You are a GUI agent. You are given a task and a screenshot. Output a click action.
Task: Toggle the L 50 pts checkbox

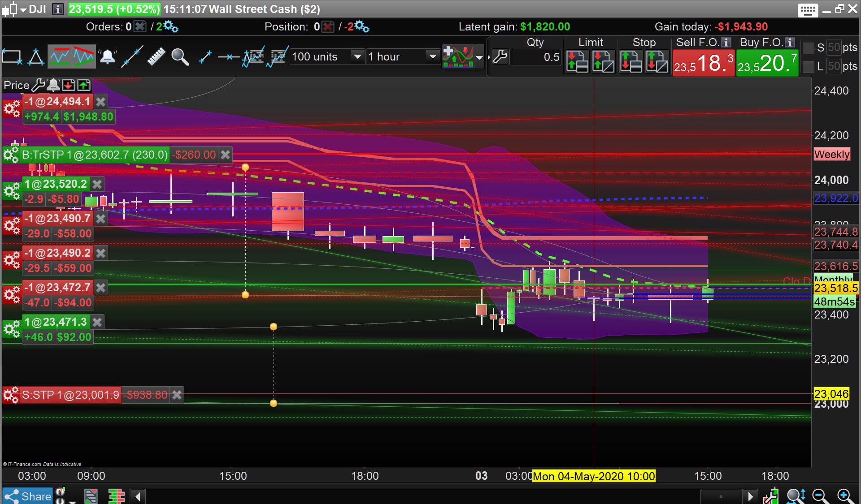[808, 67]
